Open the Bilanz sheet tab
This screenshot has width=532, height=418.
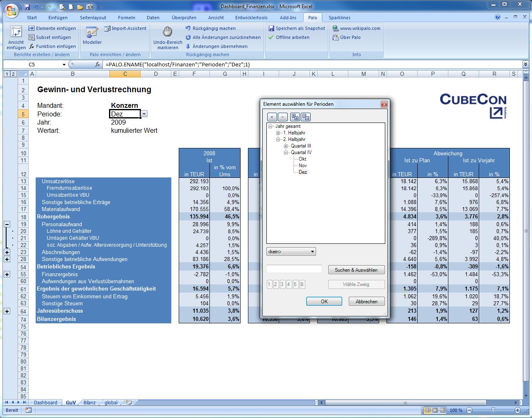[89, 403]
